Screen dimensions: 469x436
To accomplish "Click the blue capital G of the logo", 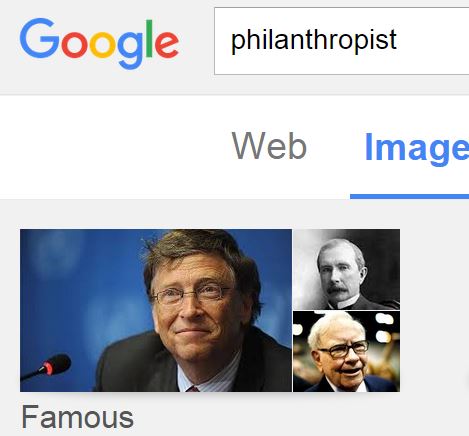I will coord(39,38).
